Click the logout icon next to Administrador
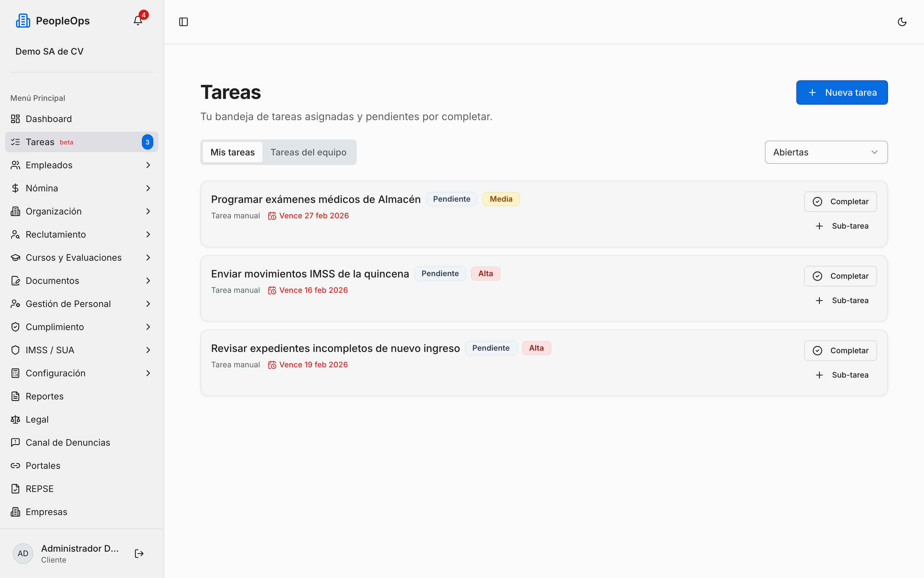The image size is (924, 578). point(139,554)
